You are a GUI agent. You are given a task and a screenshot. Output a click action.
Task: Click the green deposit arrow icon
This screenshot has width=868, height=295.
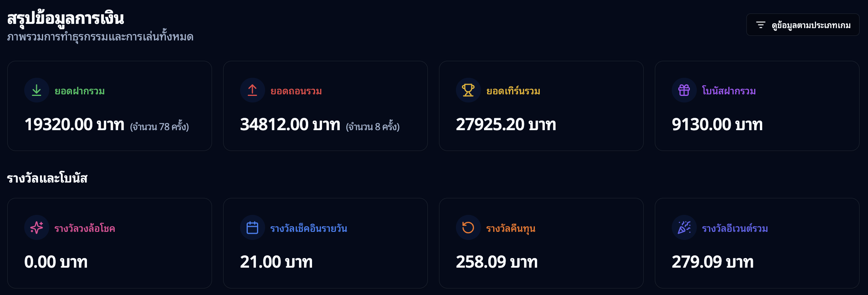tap(37, 91)
